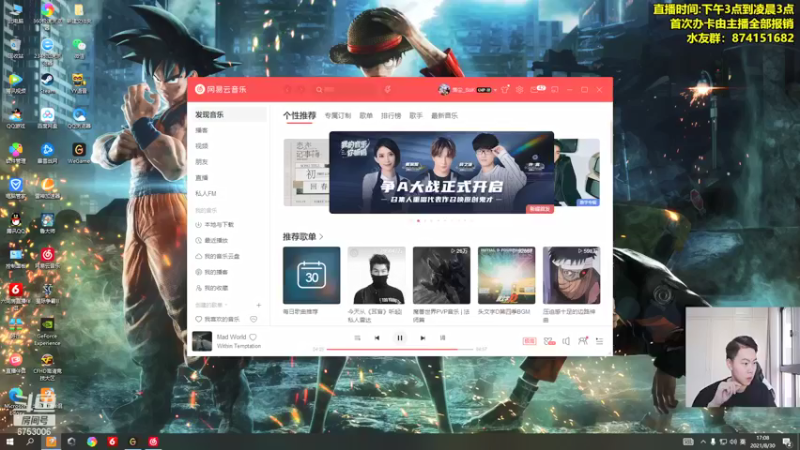Viewport: 800px width, 450px height.
Task: Open 魔兽世界PVP音乐 playlist cover
Action: (441, 275)
